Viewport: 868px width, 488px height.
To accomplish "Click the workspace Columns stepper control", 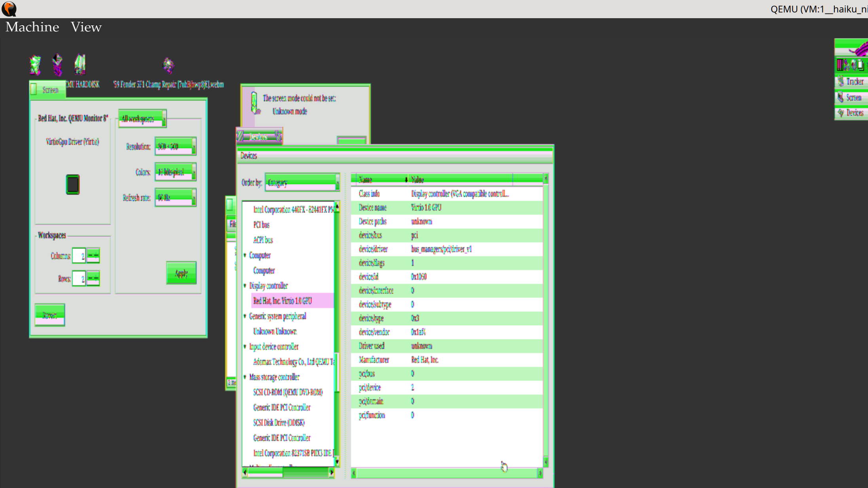I will pos(93,255).
